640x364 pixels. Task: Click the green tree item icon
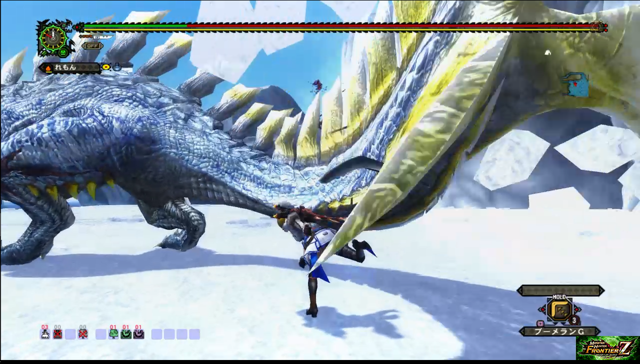click(113, 334)
